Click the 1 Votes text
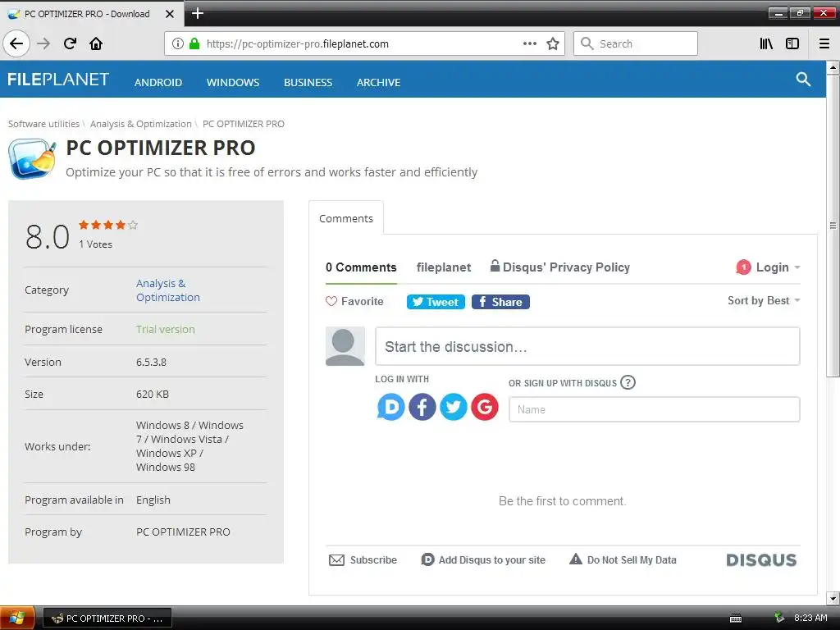840x630 pixels. click(95, 244)
